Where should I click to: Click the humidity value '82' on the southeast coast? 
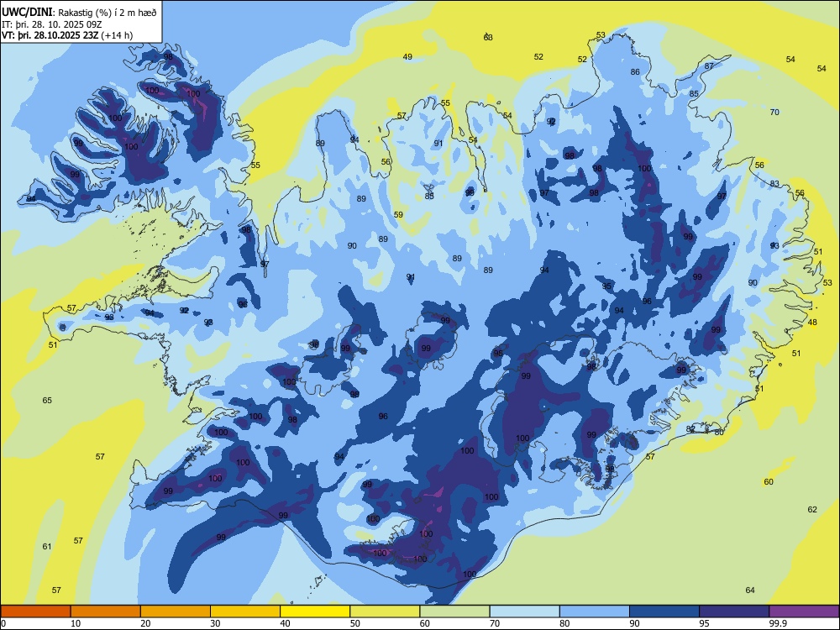click(x=690, y=429)
